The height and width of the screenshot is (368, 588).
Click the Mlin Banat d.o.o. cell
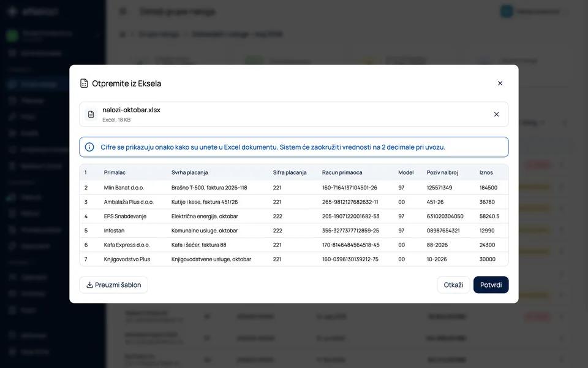point(124,188)
